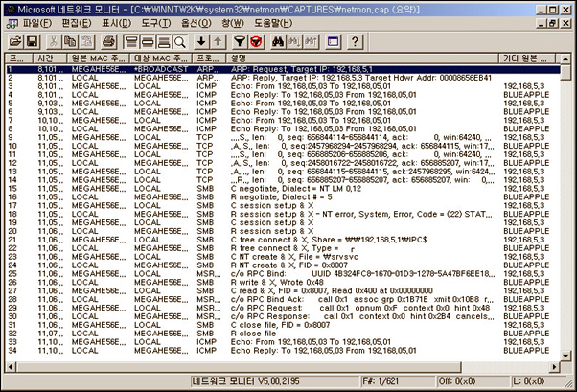Select 'R close file' row
This screenshot has height=392, width=577.
coord(283,334)
